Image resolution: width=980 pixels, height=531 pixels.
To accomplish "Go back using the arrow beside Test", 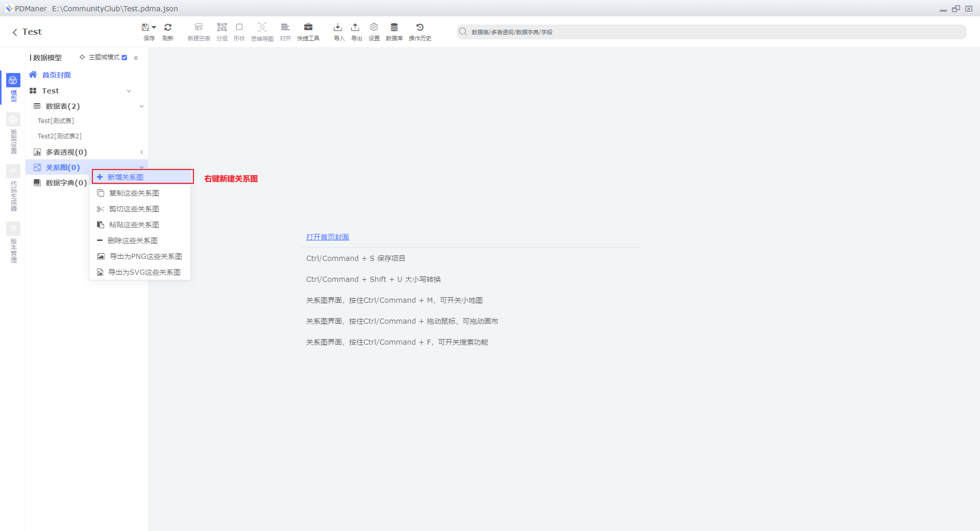I will 15,32.
